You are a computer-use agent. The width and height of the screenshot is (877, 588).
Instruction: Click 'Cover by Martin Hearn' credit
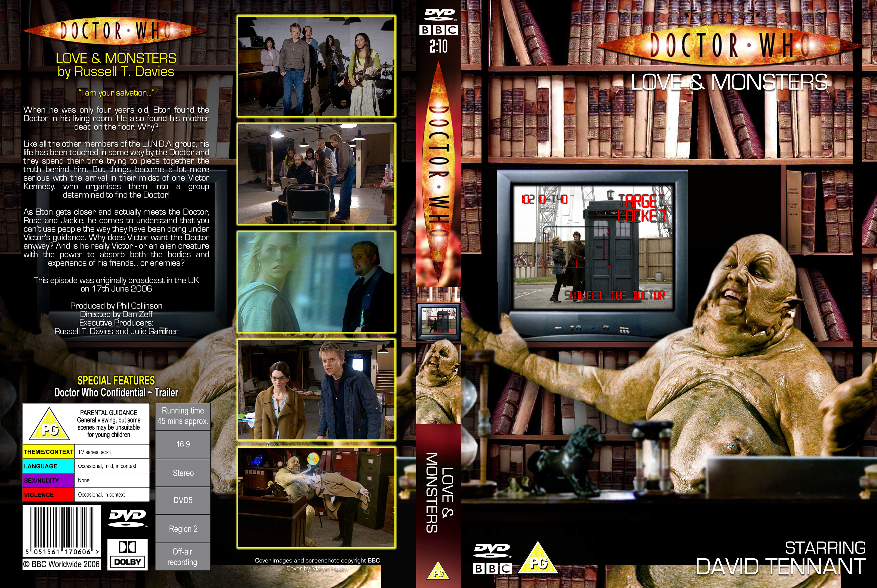click(317, 568)
